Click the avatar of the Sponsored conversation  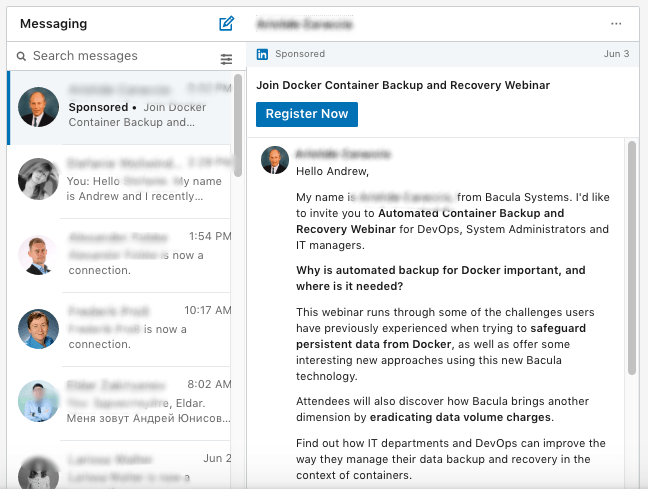pyautogui.click(x=38, y=107)
